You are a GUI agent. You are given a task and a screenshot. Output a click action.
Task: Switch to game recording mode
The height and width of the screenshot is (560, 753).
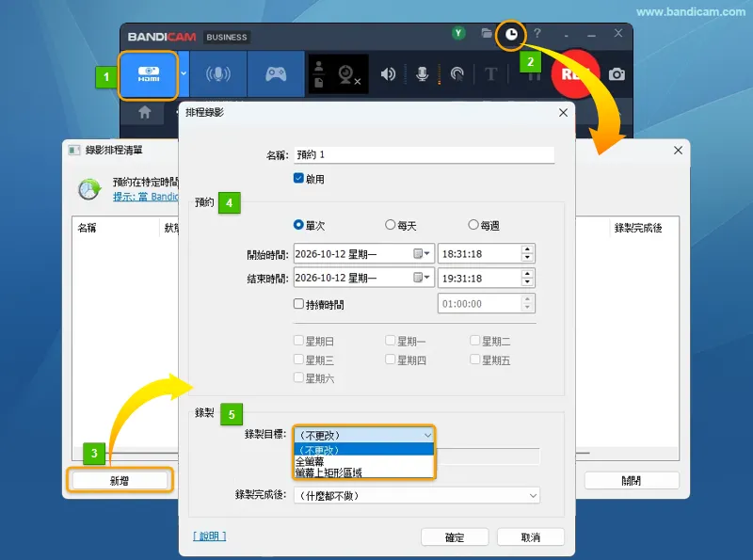[276, 74]
